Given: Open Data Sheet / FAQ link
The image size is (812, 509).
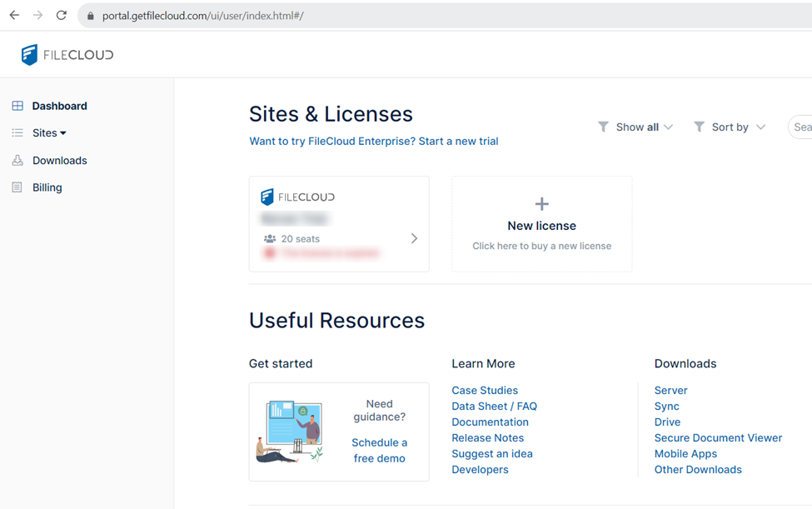Looking at the screenshot, I should (495, 407).
